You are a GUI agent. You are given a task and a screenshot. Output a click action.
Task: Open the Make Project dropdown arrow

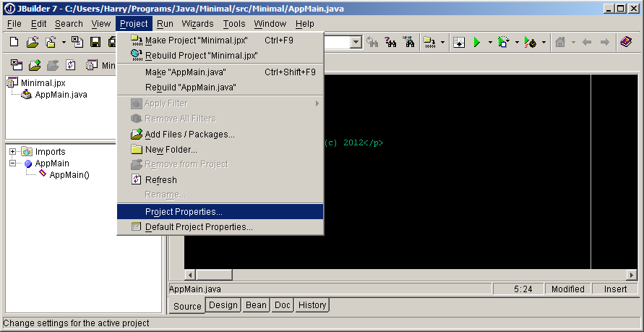pos(442,42)
